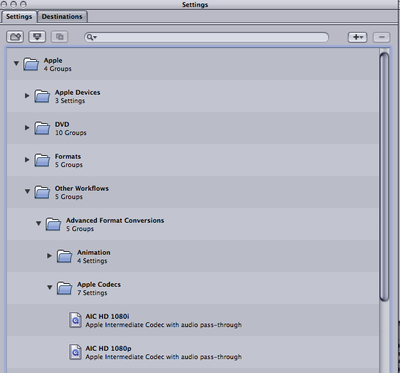Click the Animation folder icon
This screenshot has height=373, width=400.
point(65,255)
